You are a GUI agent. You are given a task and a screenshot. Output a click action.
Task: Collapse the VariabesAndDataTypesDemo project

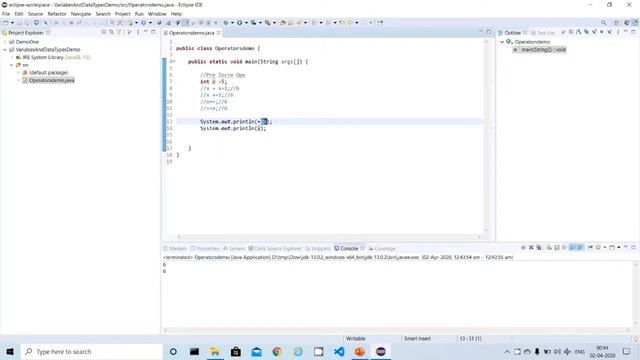click(x=5, y=49)
